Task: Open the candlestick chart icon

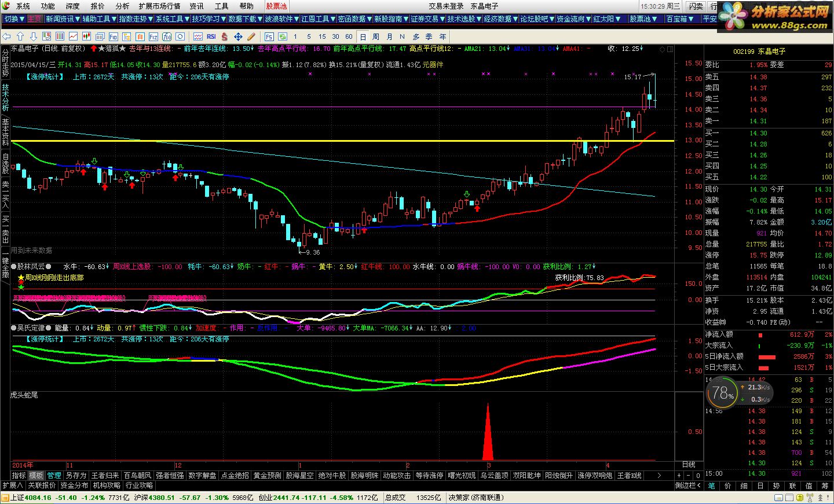Action: point(86,36)
